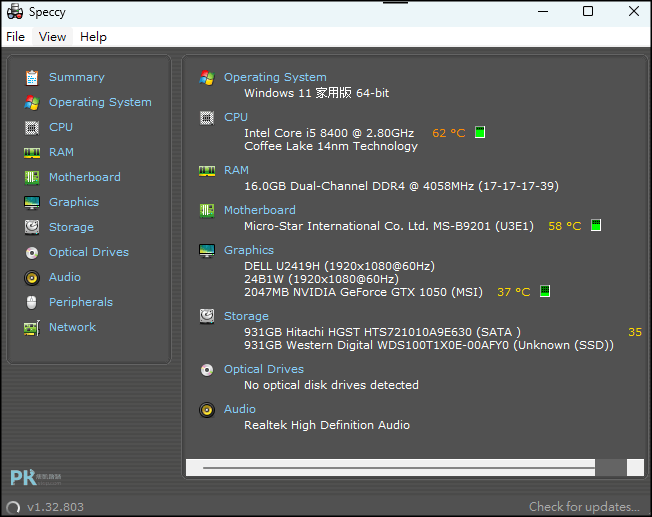The image size is (652, 517).
Task: View Audio details from sidebar
Action: [65, 277]
